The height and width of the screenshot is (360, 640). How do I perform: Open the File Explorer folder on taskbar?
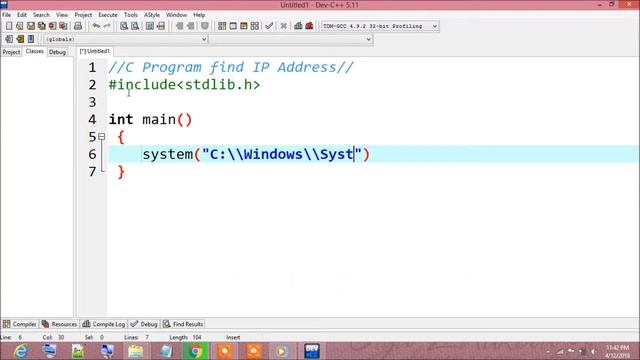click(x=136, y=351)
